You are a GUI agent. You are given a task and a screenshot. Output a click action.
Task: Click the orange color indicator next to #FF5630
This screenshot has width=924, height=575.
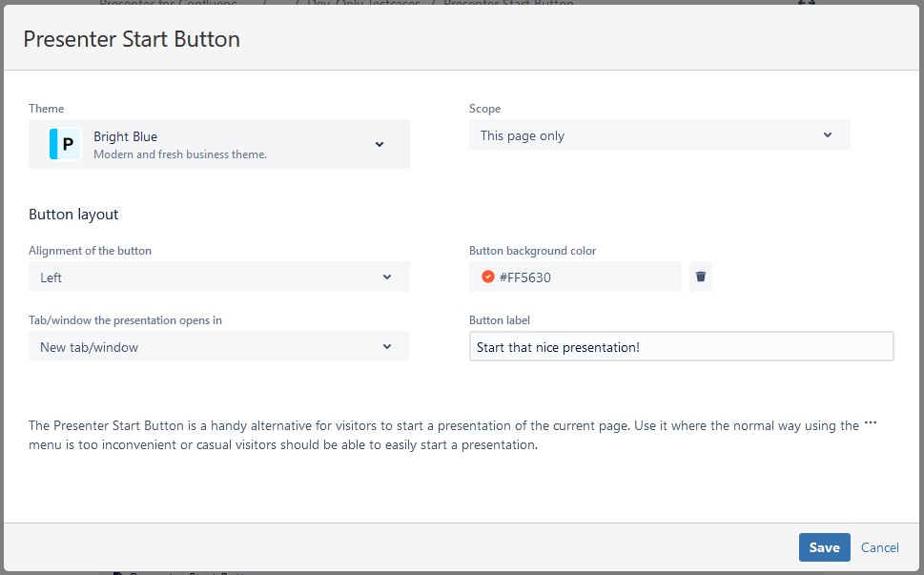click(488, 277)
